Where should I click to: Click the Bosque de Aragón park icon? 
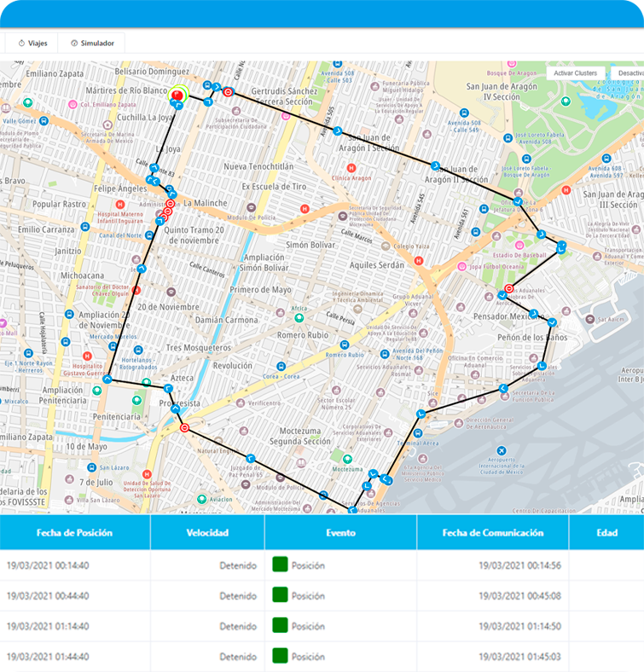pyautogui.click(x=566, y=101)
